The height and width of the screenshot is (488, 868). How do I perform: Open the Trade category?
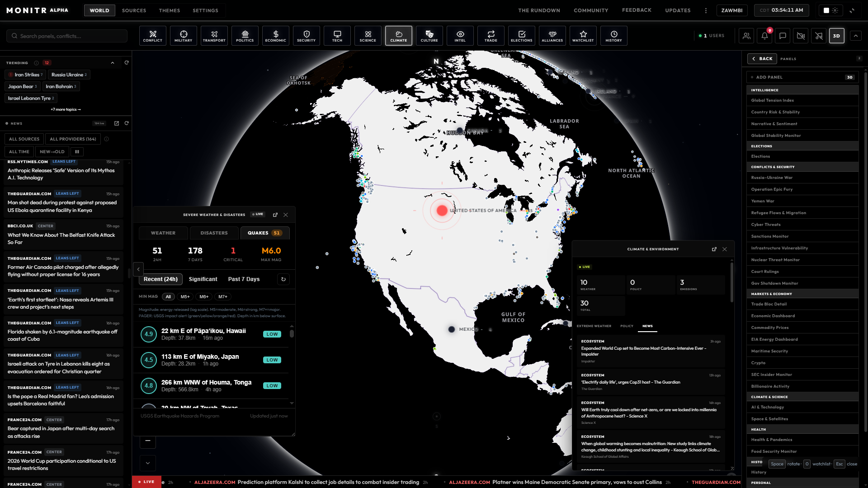(491, 36)
